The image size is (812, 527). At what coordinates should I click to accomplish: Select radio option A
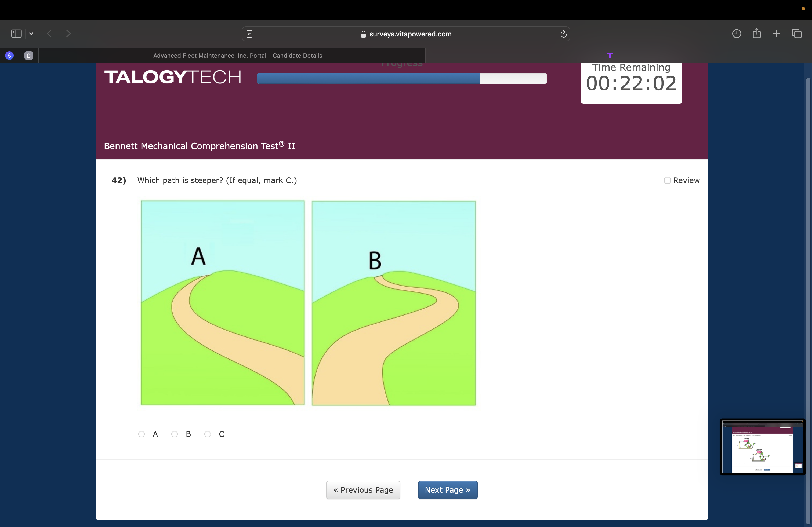coord(142,434)
